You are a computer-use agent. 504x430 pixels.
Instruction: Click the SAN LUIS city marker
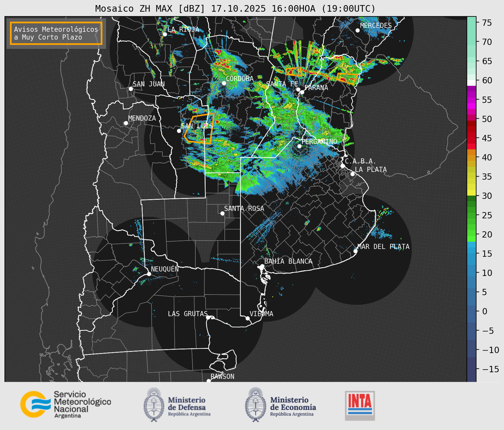[179, 131]
